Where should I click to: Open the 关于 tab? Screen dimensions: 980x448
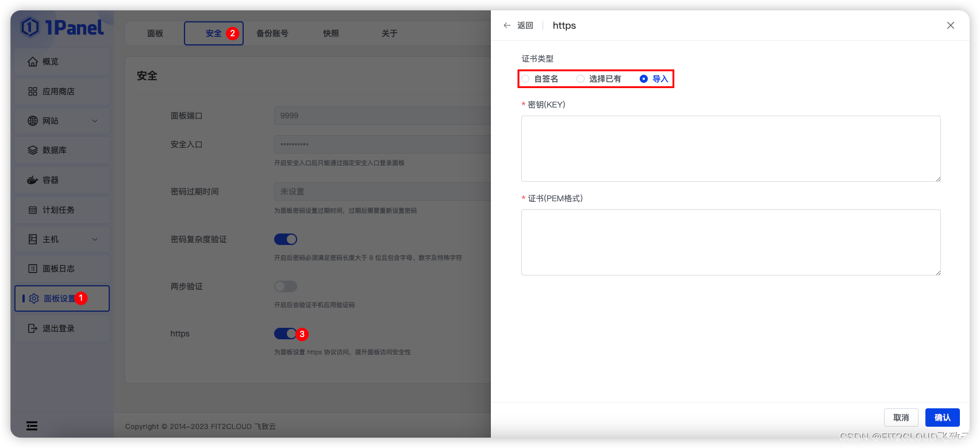point(390,33)
